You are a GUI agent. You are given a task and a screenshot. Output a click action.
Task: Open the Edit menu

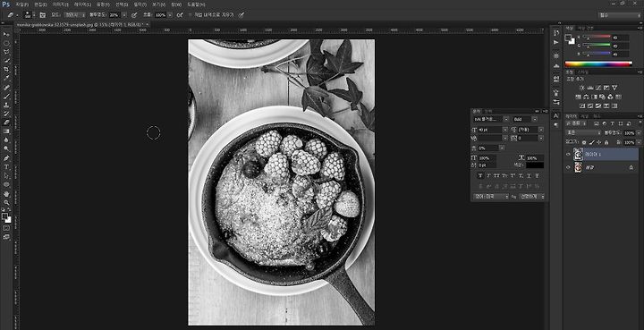click(x=40, y=4)
